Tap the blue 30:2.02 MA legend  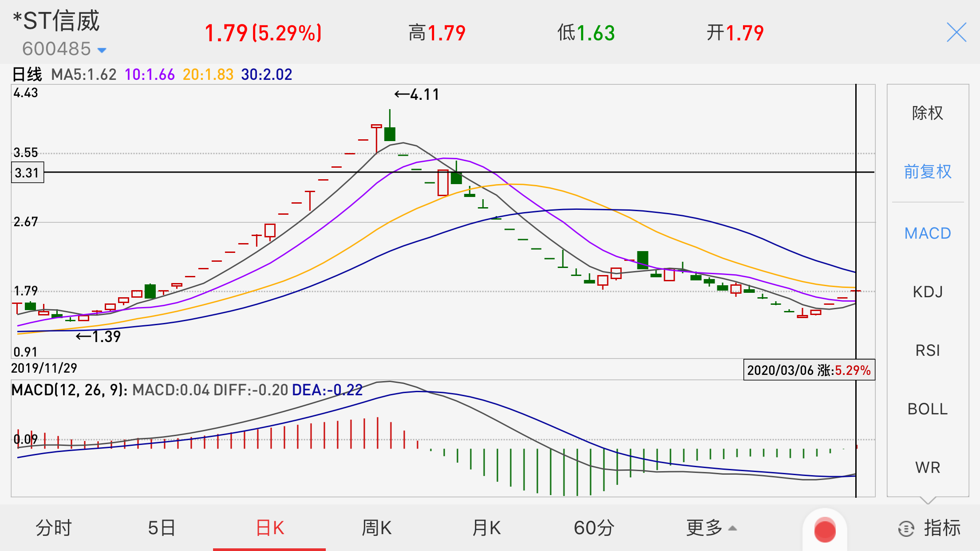pos(267,75)
